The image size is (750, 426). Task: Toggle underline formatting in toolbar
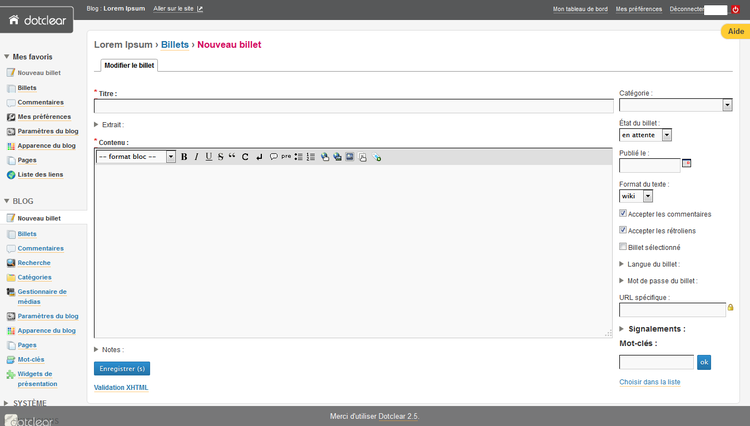pos(208,157)
